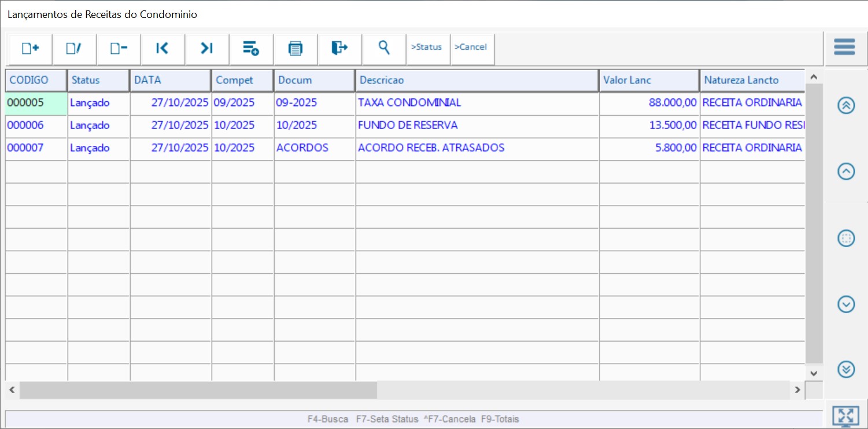
Task: Select the FUNDO DE RESERVA row
Action: click(408, 125)
